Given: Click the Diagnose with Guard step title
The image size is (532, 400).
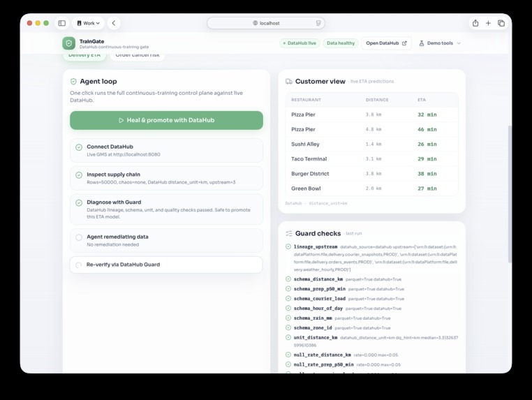Looking at the screenshot, I should pyautogui.click(x=114, y=202).
